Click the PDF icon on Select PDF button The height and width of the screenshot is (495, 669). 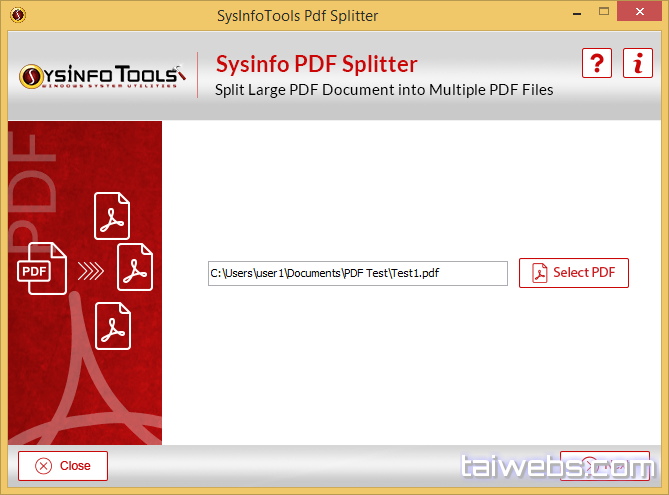[540, 273]
